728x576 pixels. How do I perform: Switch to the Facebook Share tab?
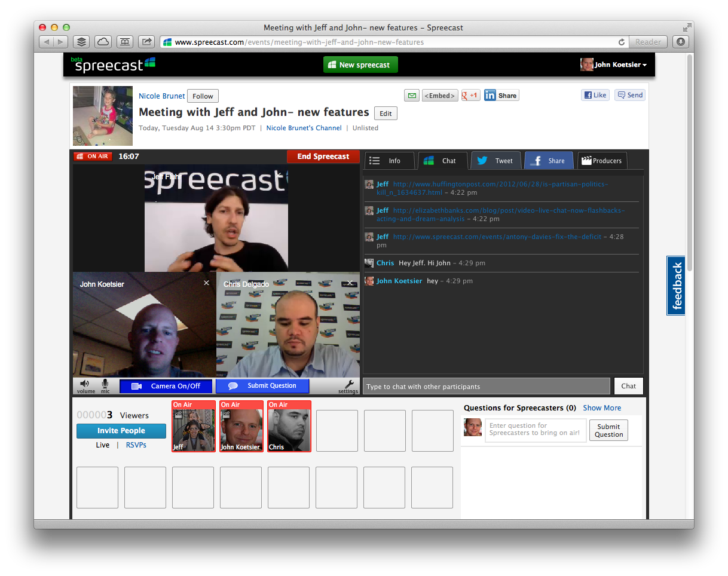[549, 161]
